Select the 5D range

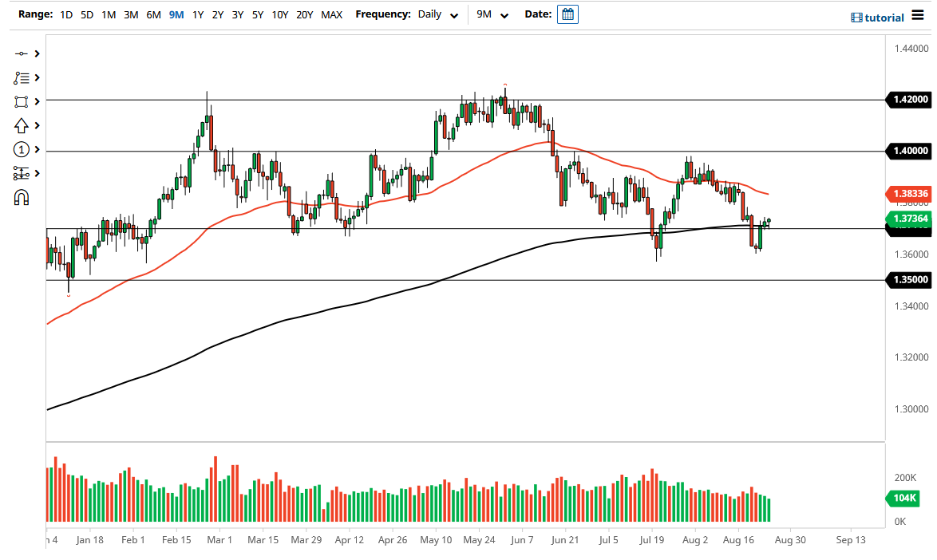(87, 14)
